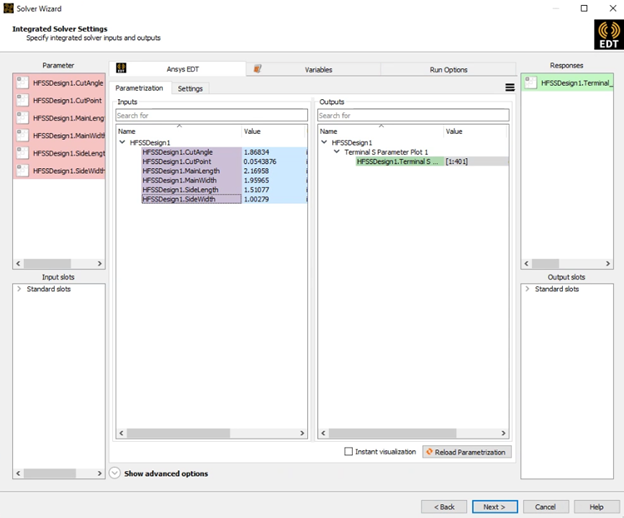This screenshot has width=624, height=518.
Task: Click the HFSSDesign1.MainLength parameter icon
Action: [22, 118]
